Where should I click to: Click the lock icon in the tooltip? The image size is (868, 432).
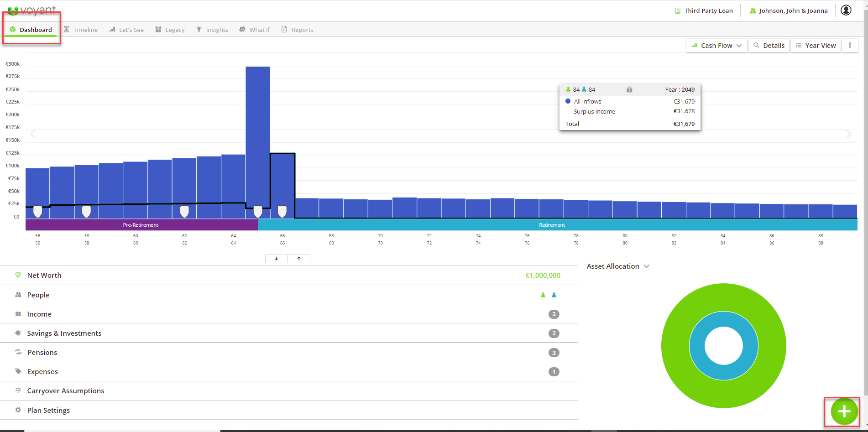coord(629,89)
